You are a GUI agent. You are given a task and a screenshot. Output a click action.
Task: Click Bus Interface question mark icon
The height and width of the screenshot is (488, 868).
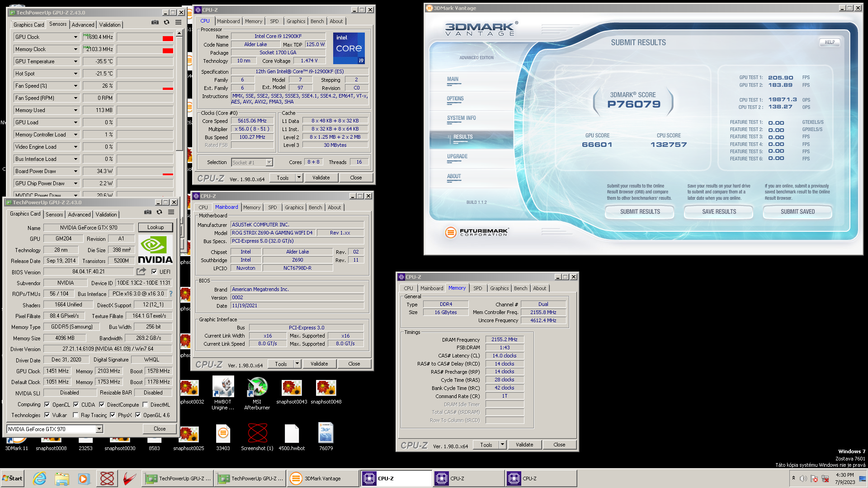(171, 294)
